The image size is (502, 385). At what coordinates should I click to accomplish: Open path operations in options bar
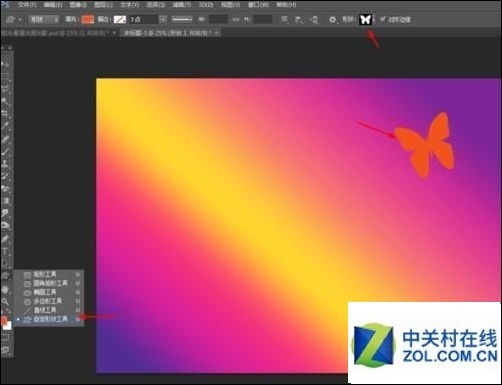pyautogui.click(x=284, y=20)
